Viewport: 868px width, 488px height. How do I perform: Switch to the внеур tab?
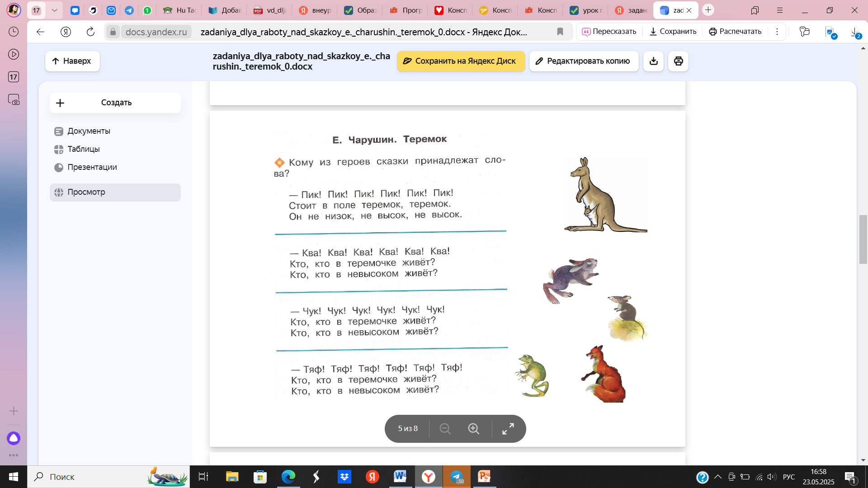pyautogui.click(x=315, y=10)
